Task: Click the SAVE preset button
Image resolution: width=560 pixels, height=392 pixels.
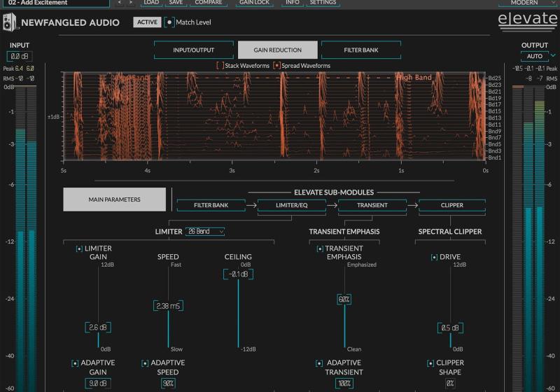Action: (176, 3)
